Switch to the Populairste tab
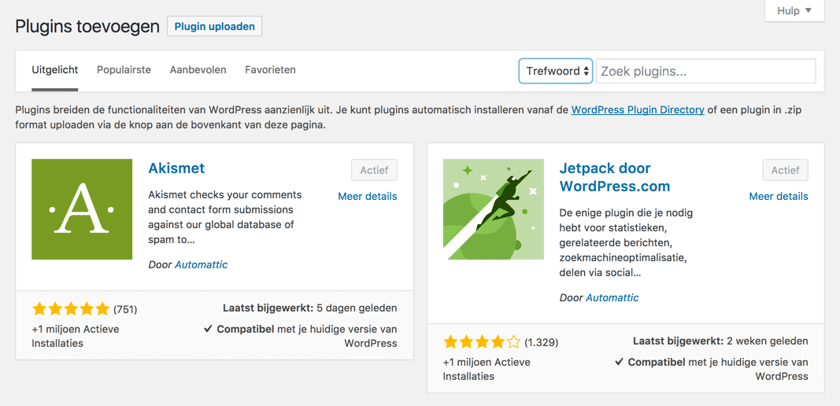840x406 pixels. (124, 70)
